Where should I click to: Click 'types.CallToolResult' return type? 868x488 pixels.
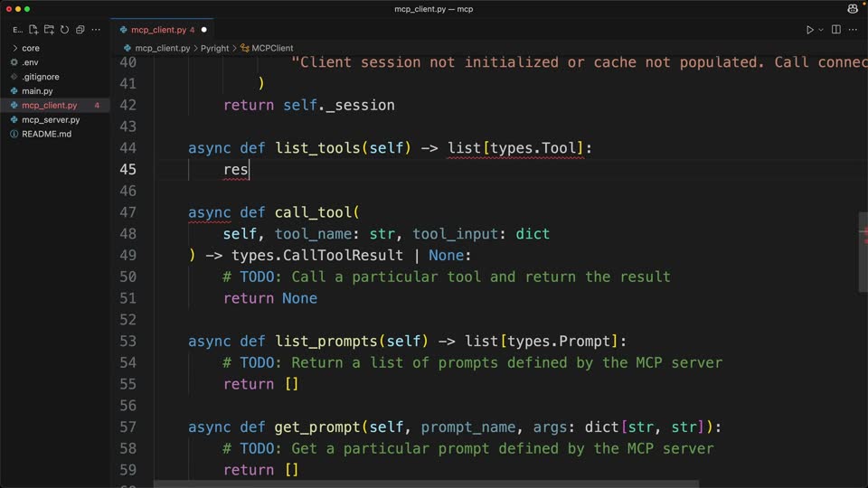[317, 256]
